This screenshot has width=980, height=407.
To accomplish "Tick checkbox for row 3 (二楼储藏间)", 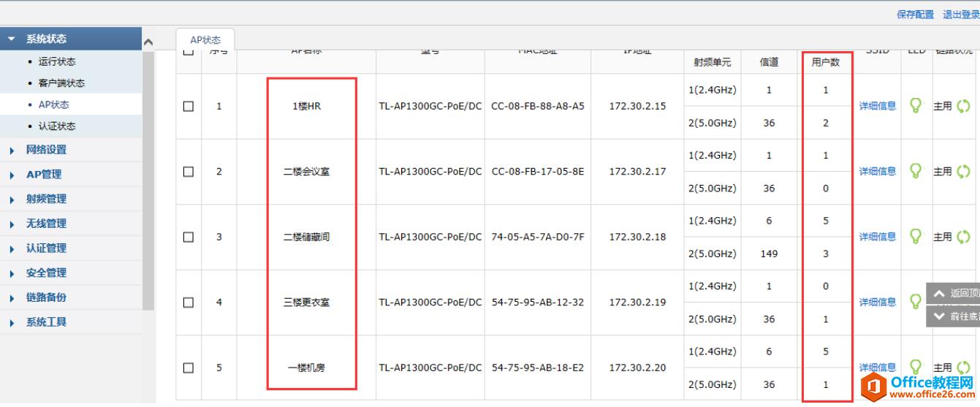I will pos(189,237).
